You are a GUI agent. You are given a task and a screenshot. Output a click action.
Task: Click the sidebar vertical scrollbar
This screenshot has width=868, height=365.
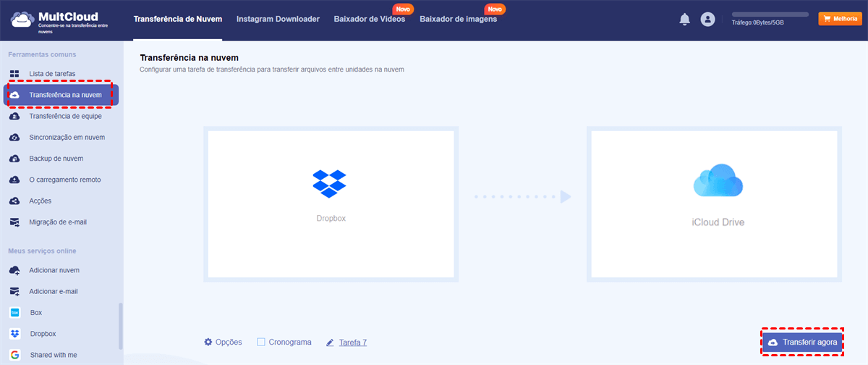point(121,324)
